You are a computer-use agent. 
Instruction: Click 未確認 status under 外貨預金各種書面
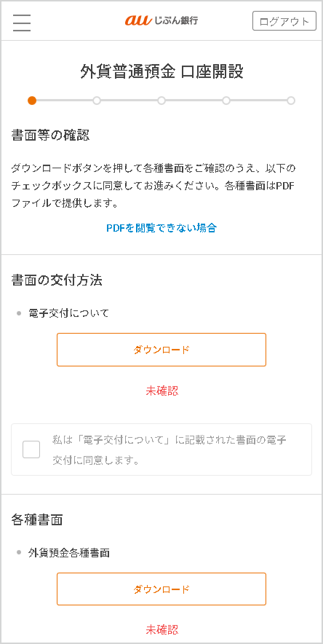(162, 629)
